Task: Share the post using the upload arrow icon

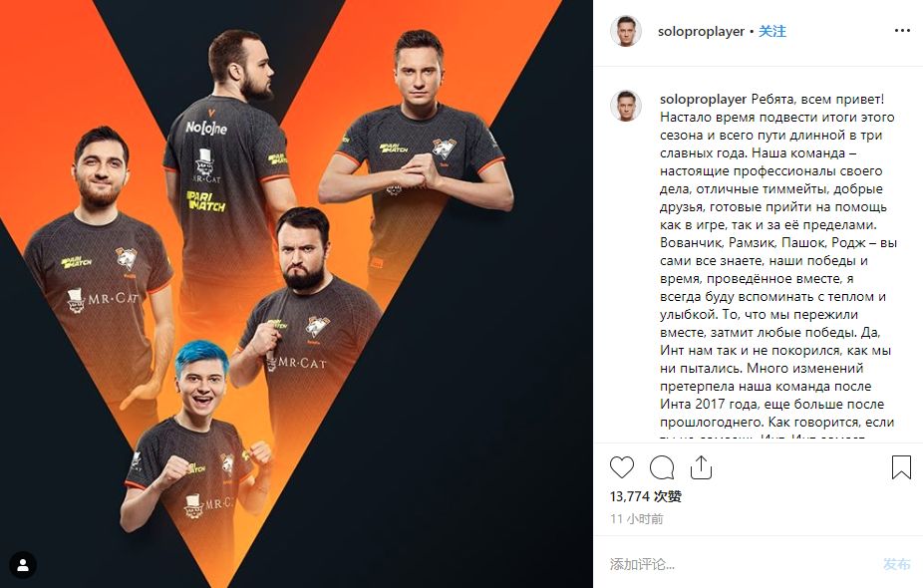Action: pos(701,467)
